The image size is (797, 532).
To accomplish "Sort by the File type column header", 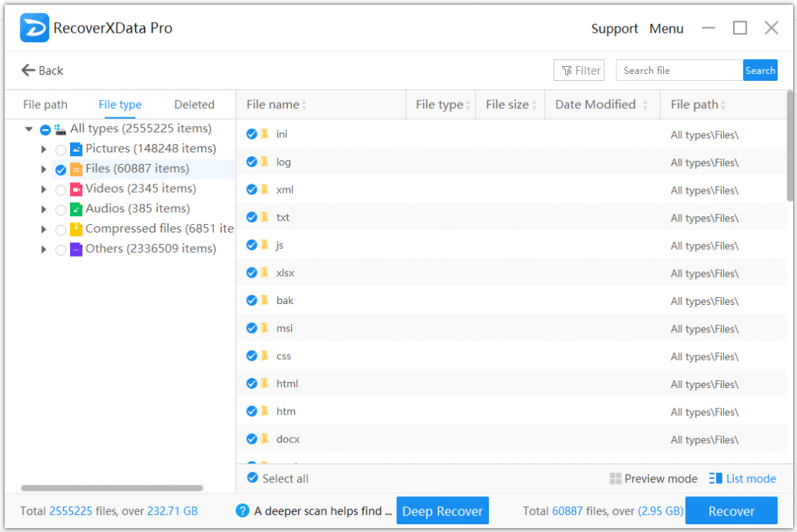I will click(x=441, y=105).
